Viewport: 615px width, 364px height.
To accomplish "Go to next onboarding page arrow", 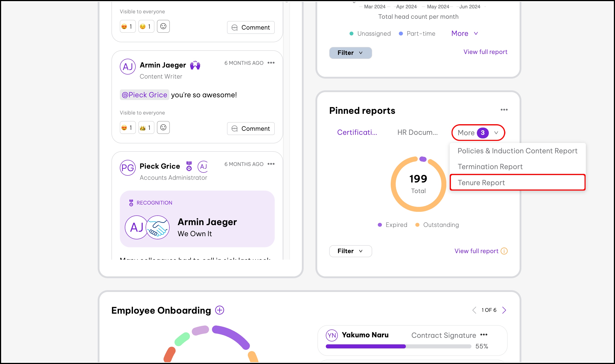I will 504,310.
